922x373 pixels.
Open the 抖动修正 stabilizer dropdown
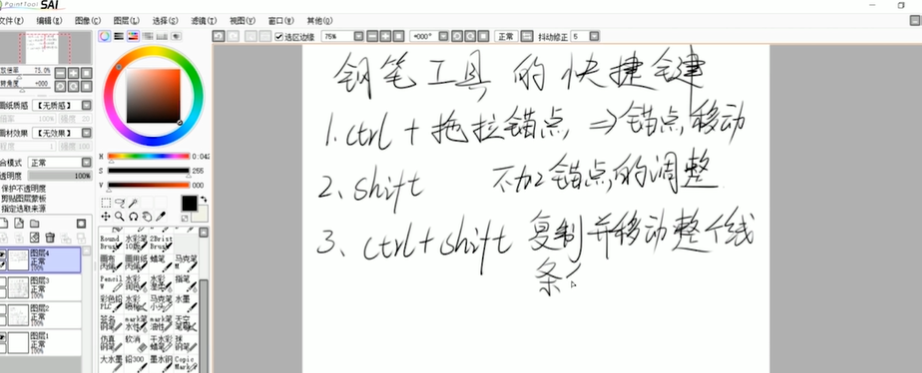pos(594,36)
